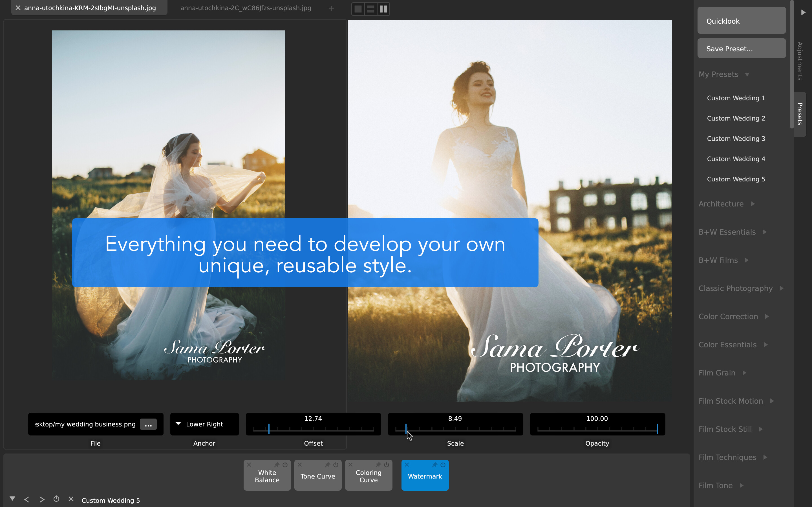This screenshot has height=507, width=812.
Task: Pin the Watermark adjustment panel
Action: [436, 465]
